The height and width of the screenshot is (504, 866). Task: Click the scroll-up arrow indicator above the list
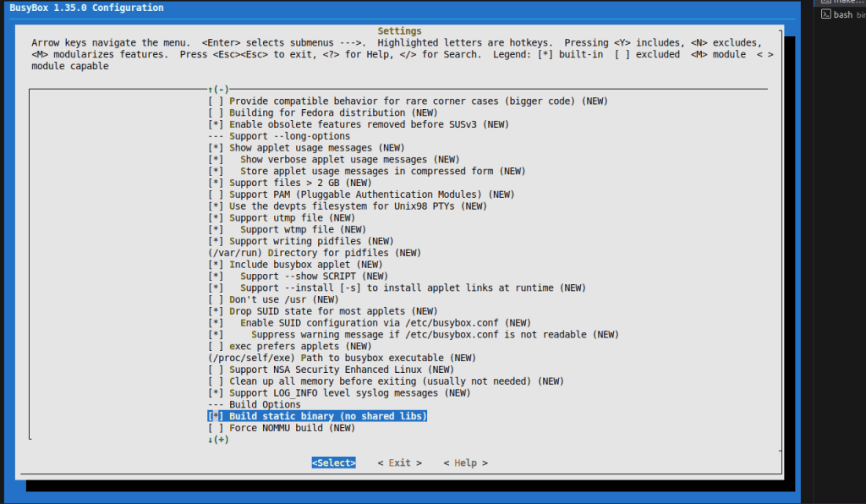(218, 89)
